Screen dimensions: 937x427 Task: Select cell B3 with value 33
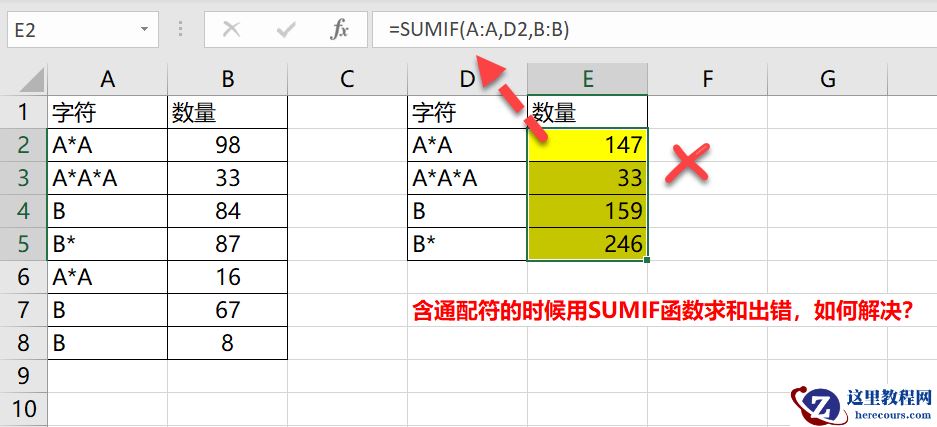click(228, 177)
